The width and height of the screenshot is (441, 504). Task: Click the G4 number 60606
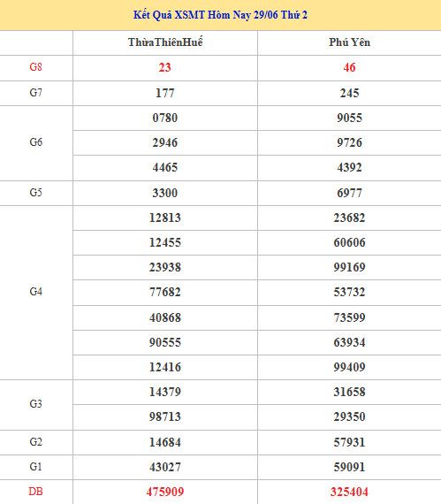(349, 242)
